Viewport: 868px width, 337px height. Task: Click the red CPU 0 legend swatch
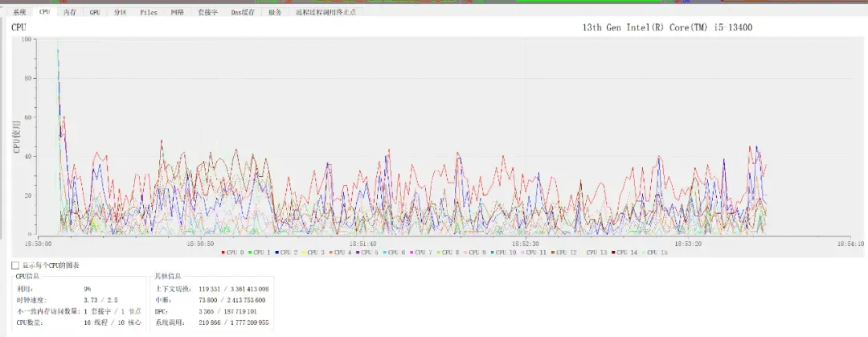[223, 253]
